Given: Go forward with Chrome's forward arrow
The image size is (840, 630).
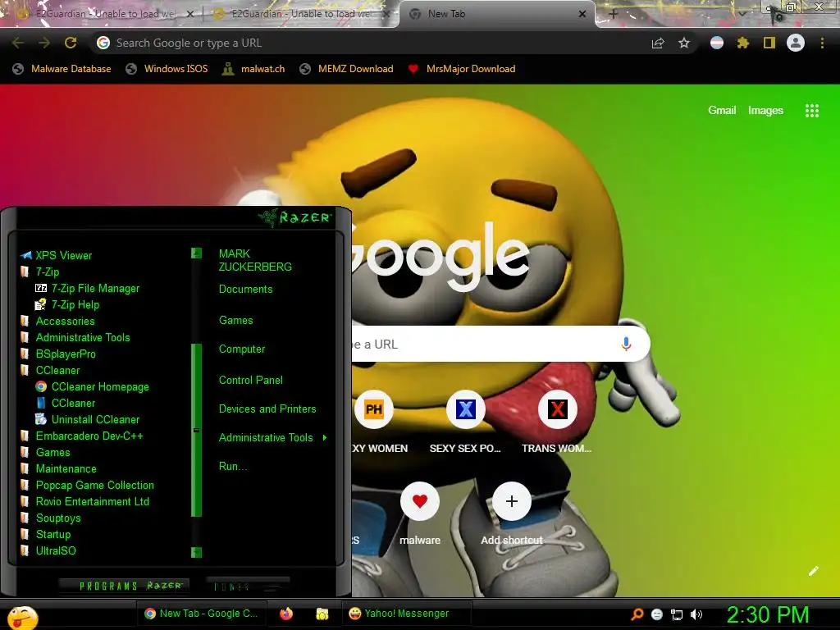Looking at the screenshot, I should coord(44,43).
